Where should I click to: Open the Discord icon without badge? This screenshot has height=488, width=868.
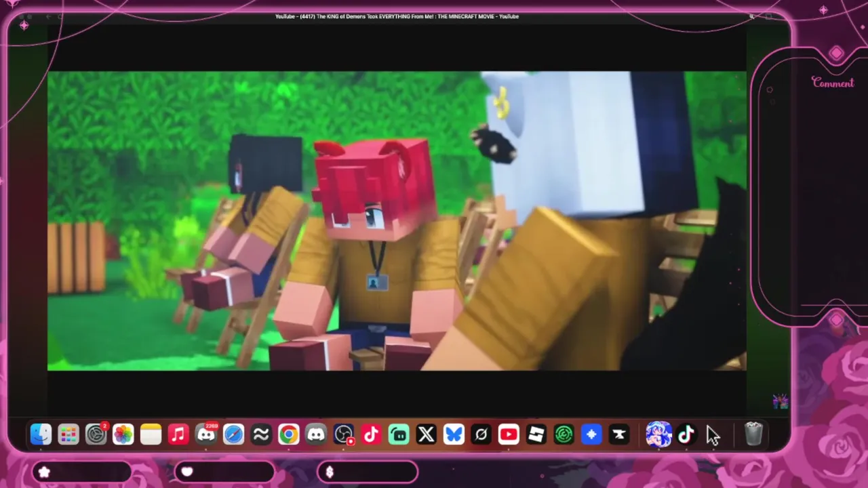(316, 434)
